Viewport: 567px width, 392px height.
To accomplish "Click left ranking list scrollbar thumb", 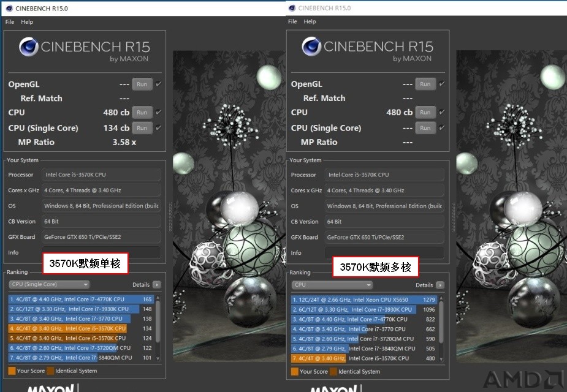I will coord(158,322).
